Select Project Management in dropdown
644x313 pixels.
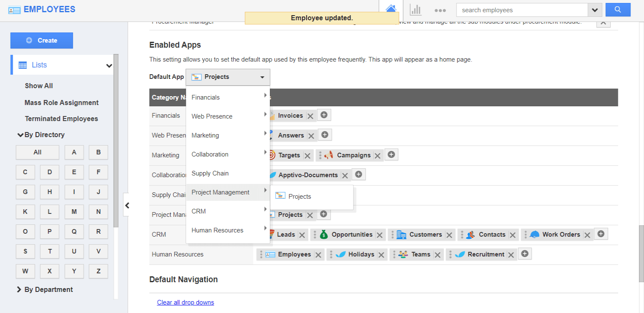click(x=228, y=192)
